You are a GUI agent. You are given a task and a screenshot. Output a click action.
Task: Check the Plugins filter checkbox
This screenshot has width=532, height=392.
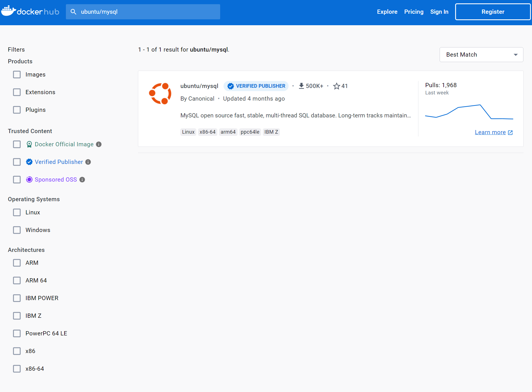coord(17,110)
